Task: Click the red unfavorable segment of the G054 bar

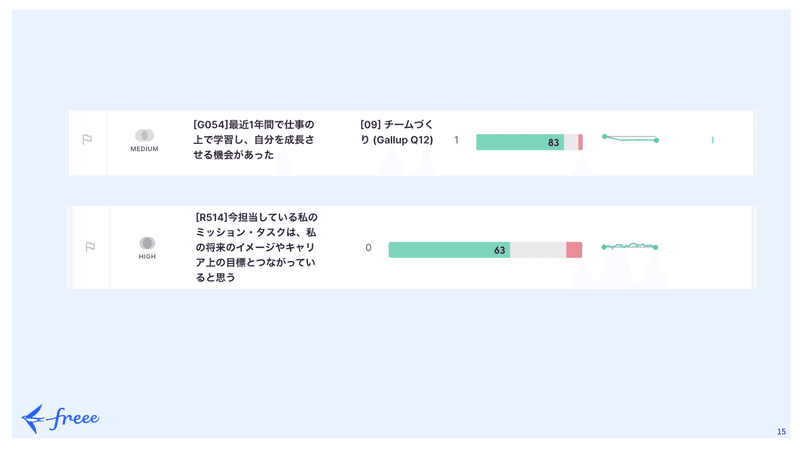Action: (581, 142)
